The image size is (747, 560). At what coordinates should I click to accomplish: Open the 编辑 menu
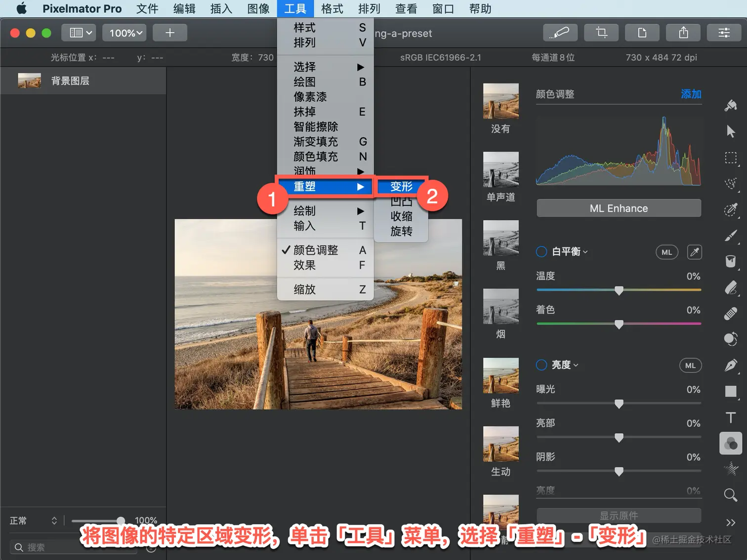point(184,8)
